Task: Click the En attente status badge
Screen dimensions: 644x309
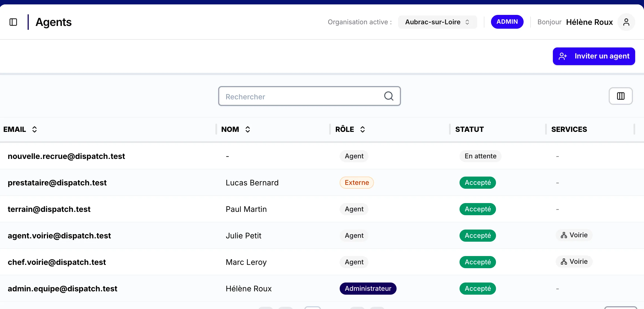Action: (x=481, y=156)
